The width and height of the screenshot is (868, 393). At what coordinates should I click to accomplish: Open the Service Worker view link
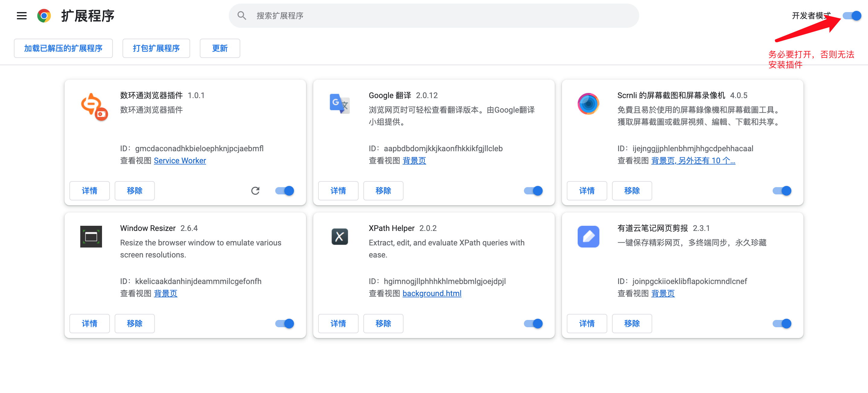coord(180,161)
